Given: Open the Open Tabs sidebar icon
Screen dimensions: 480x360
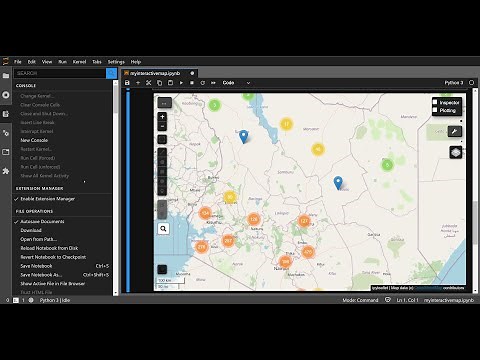Looking at the screenshot, I should pyautogui.click(x=6, y=152).
